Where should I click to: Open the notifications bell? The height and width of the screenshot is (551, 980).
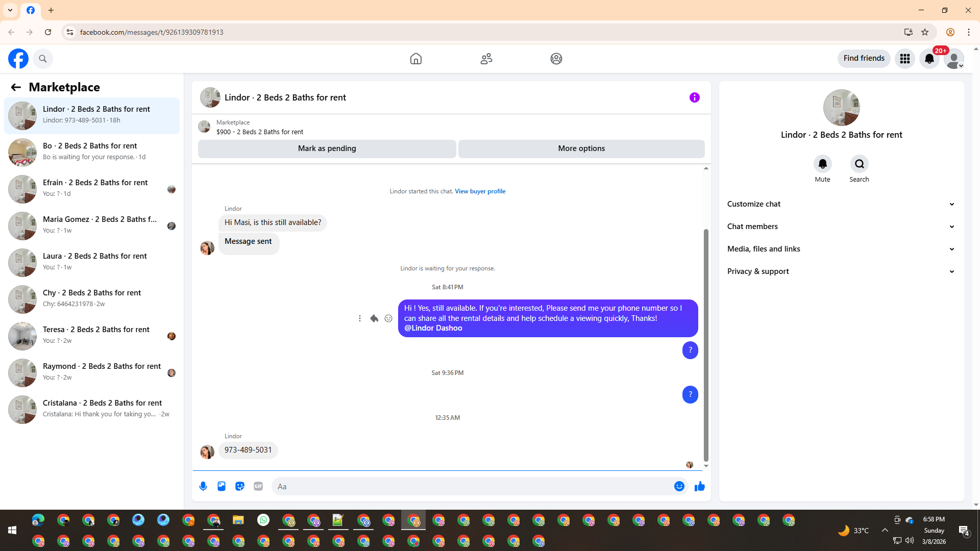929,59
